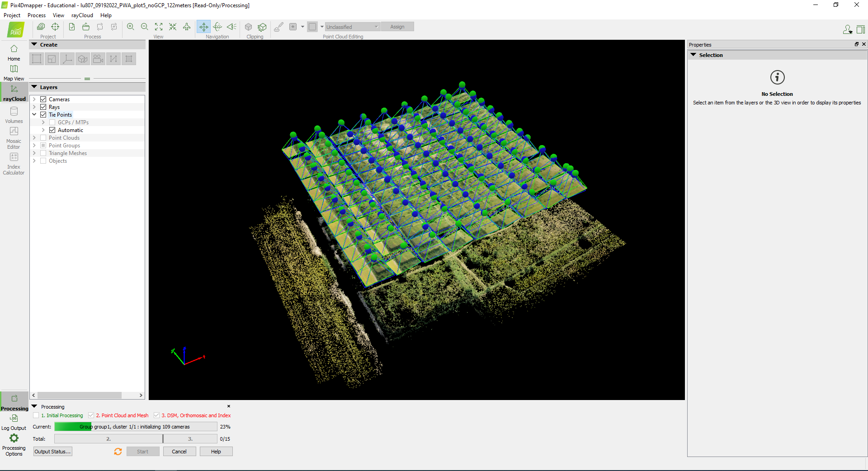Click the new video animation camera icon
The height and width of the screenshot is (471, 868).
click(x=98, y=59)
